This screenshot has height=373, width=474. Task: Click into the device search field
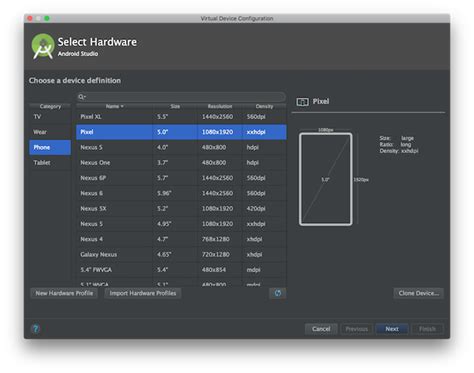(x=181, y=97)
